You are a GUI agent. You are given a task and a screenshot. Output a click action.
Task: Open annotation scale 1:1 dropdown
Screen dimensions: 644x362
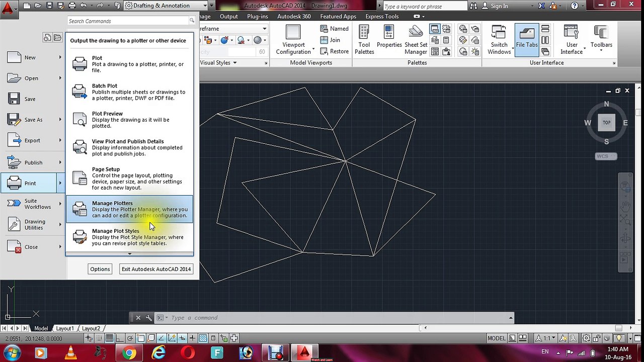point(546,338)
